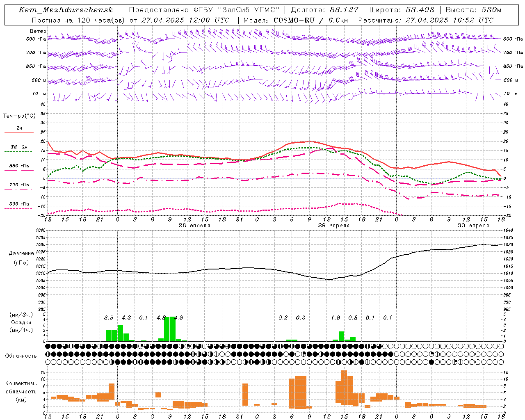Click the 'Осадки' precipitation panel label
The image size is (525, 420).
[21, 322]
